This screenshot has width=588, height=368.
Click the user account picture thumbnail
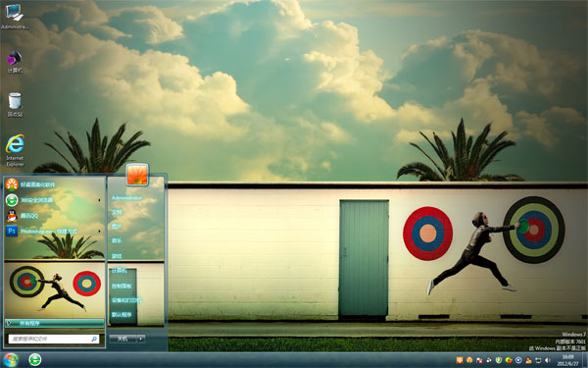(x=137, y=175)
